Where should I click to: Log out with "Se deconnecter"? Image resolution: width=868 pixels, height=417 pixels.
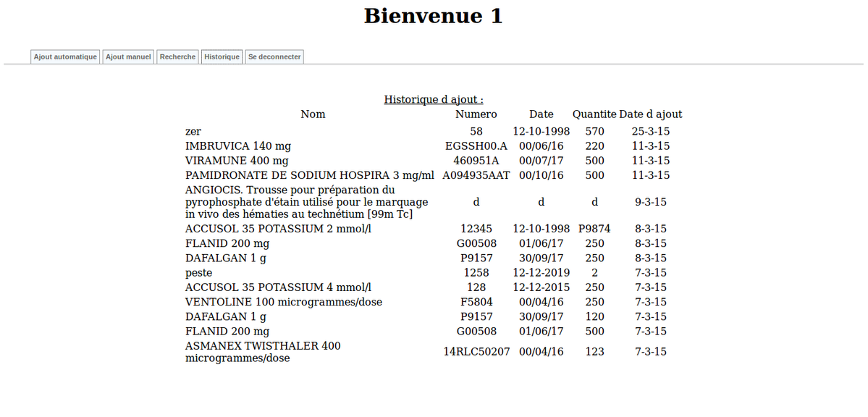[x=274, y=56]
